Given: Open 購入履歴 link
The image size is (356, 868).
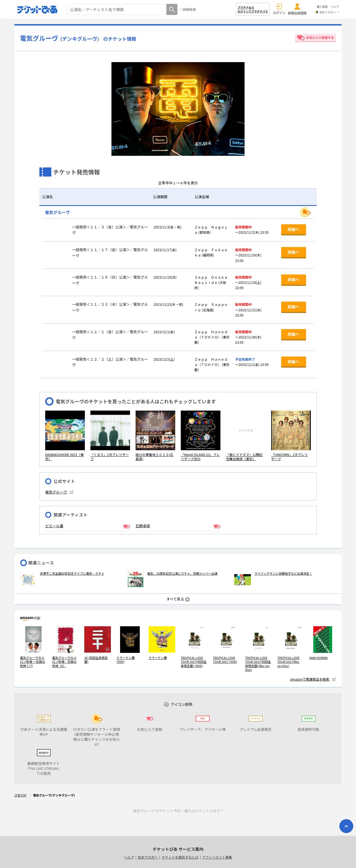Looking at the screenshot, I should coord(322,7).
